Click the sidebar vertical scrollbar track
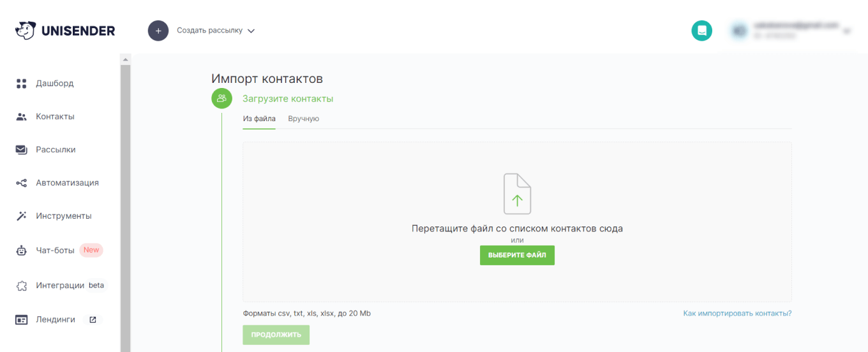This screenshot has height=352, width=868. pos(125,208)
